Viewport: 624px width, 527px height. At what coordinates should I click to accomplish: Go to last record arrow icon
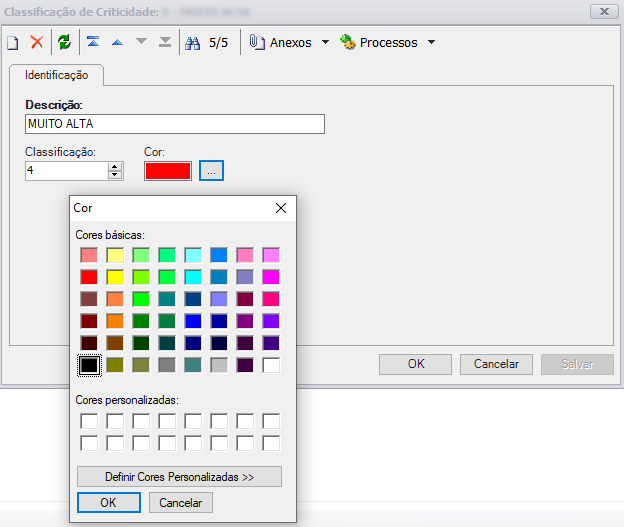pos(165,42)
